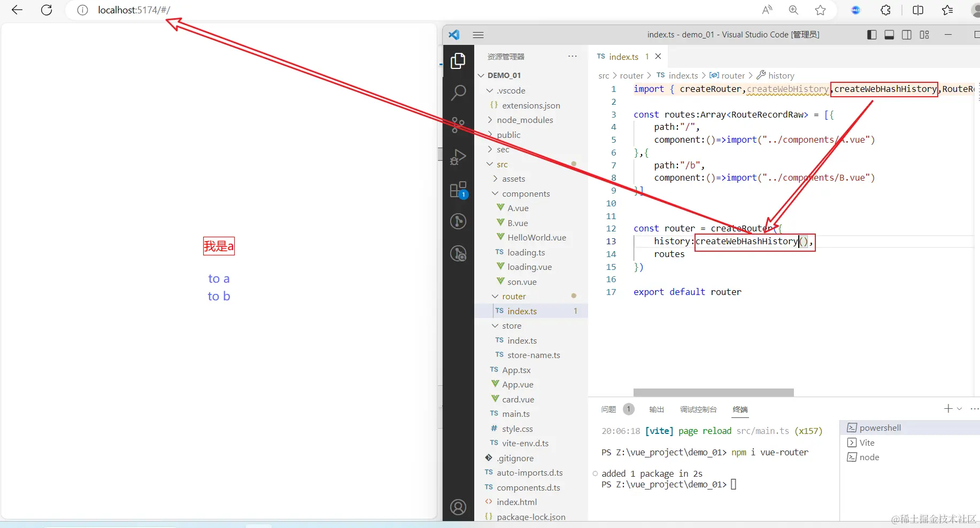Image resolution: width=980 pixels, height=528 pixels.
Task: Open panel more actions ellipsis
Action: click(974, 409)
